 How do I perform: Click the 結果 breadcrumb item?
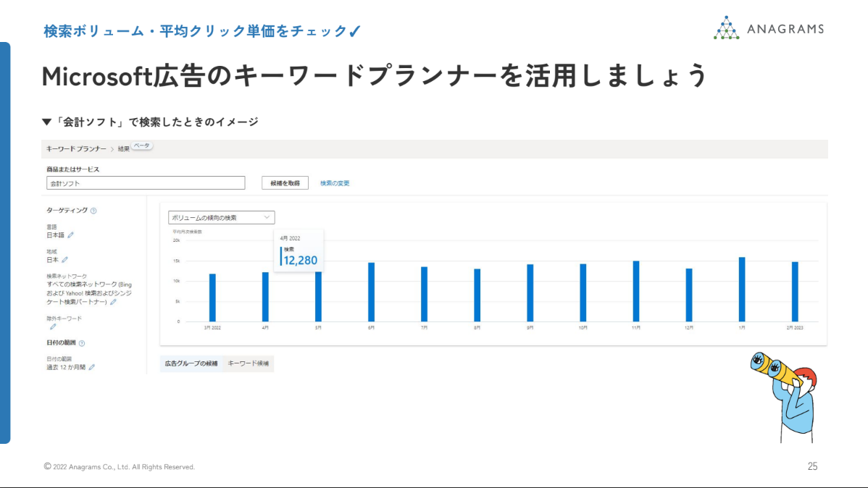tap(123, 149)
